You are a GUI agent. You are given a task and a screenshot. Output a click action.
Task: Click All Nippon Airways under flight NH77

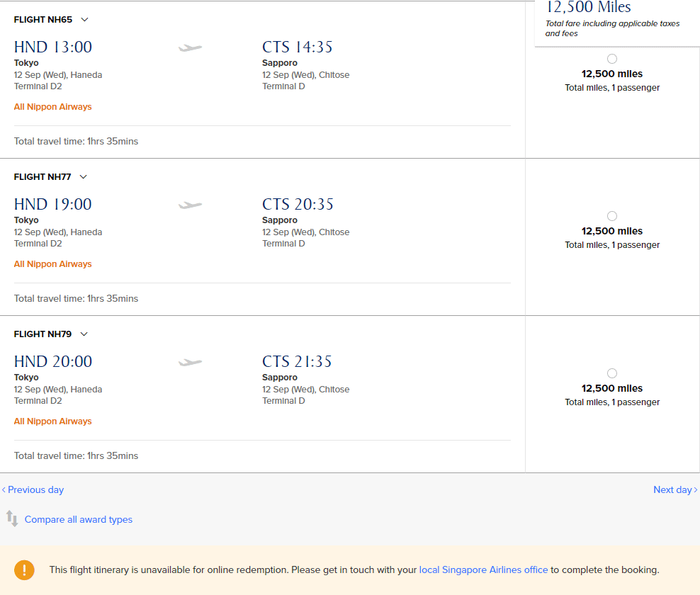[52, 263]
